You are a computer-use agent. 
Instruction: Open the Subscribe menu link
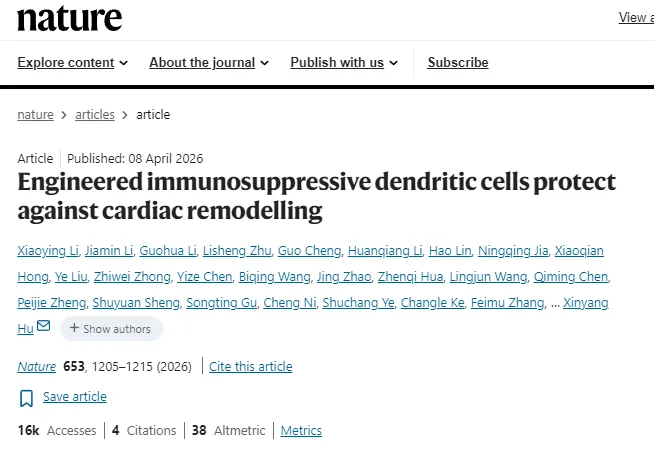tap(458, 63)
